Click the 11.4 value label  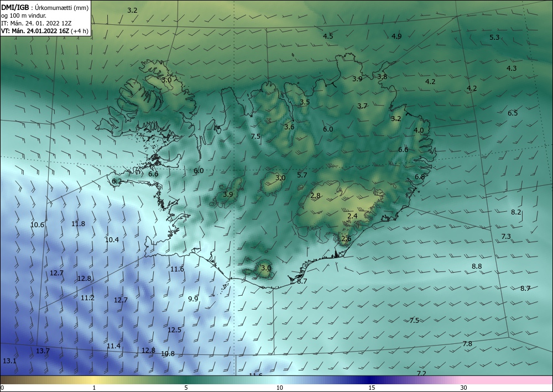click(113, 346)
